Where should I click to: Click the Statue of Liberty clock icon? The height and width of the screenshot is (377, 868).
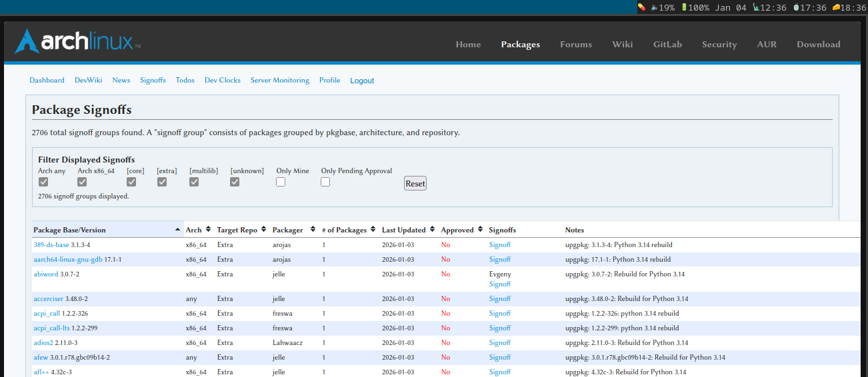(x=756, y=7)
